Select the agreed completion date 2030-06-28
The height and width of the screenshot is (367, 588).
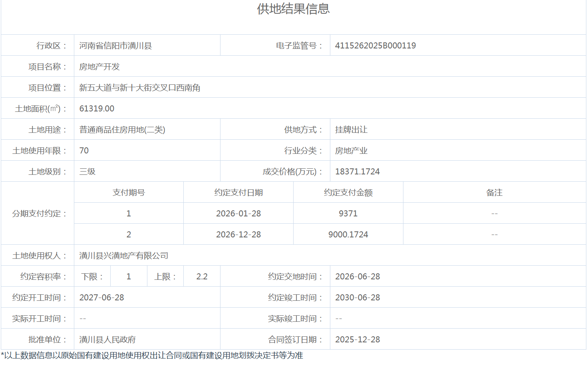pos(357,298)
